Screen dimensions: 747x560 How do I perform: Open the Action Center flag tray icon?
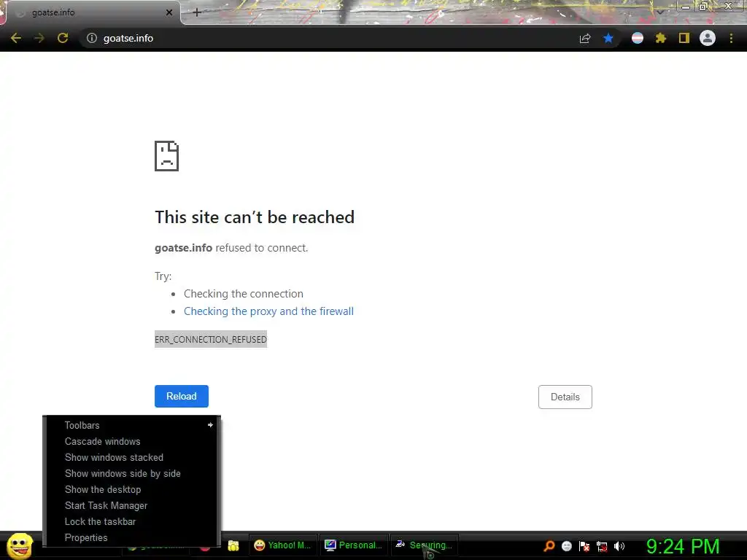point(584,545)
